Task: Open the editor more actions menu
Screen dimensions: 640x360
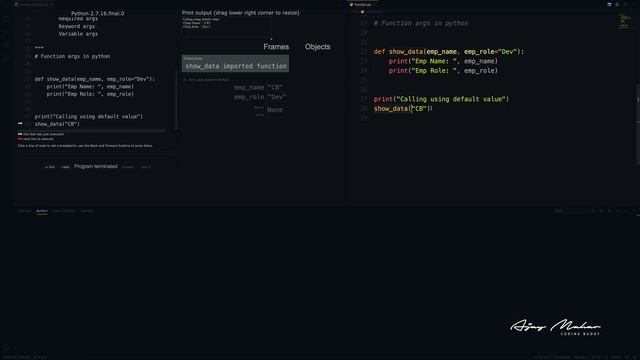Action: (625, 4)
